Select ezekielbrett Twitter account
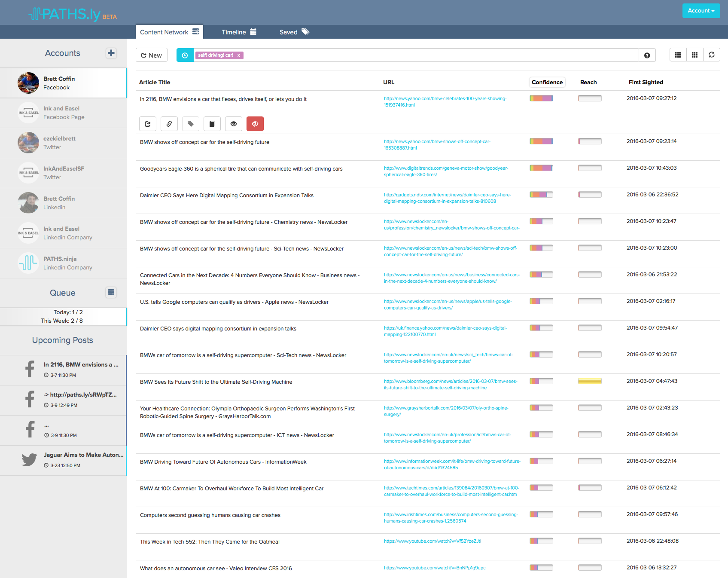 tap(63, 143)
